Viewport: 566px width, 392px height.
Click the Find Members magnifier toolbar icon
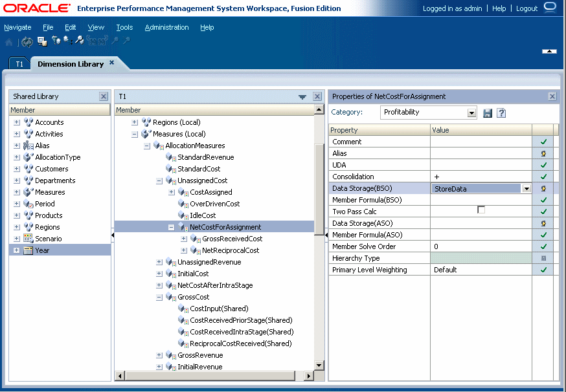pyautogui.click(x=80, y=40)
